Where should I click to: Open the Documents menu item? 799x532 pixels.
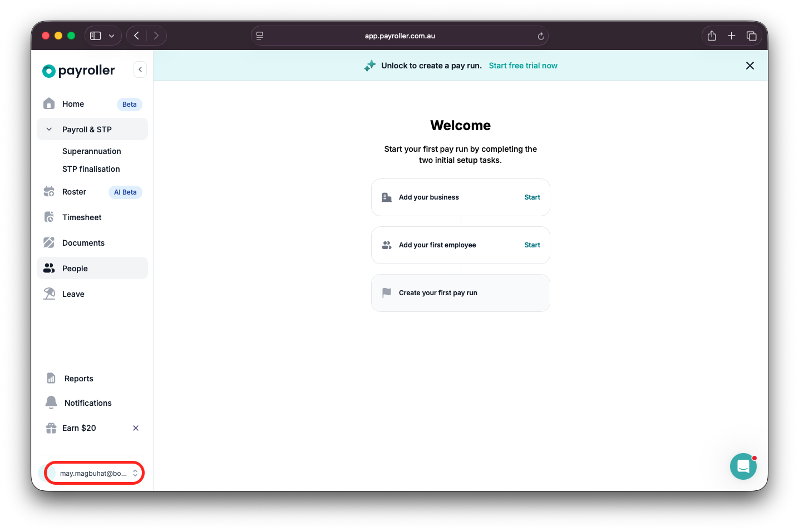92,243
